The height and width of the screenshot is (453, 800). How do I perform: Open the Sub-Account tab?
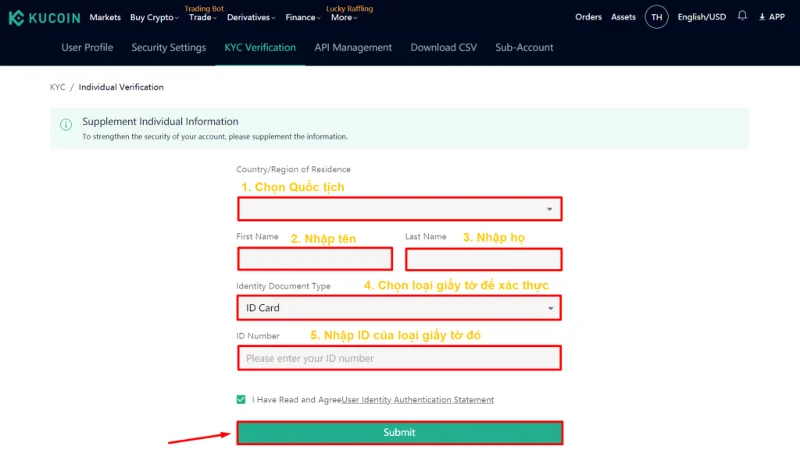point(524,47)
